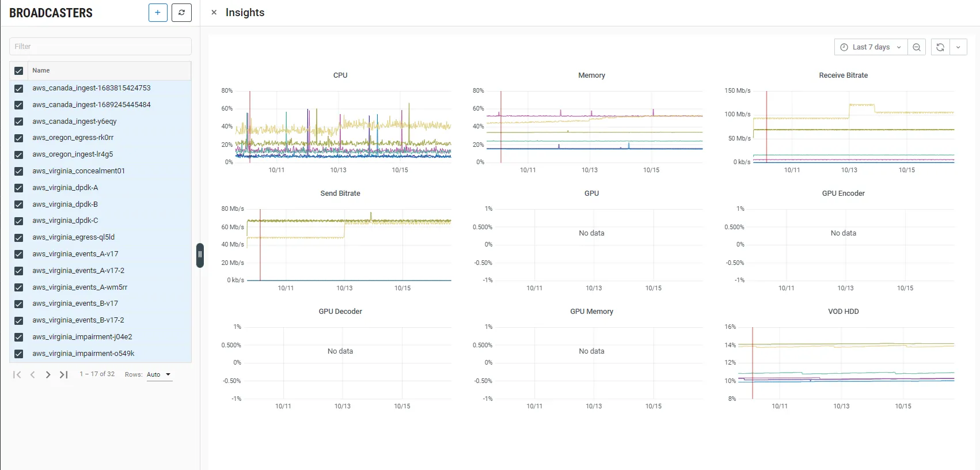Select the aws_virginia_impairment-o549k row
Screen dimensions: 980x470
[x=83, y=354]
